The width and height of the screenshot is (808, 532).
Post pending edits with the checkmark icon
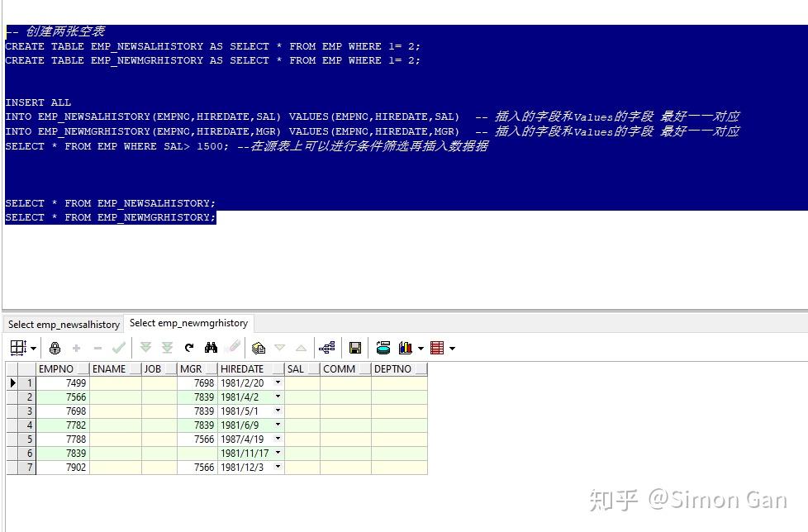tap(118, 347)
